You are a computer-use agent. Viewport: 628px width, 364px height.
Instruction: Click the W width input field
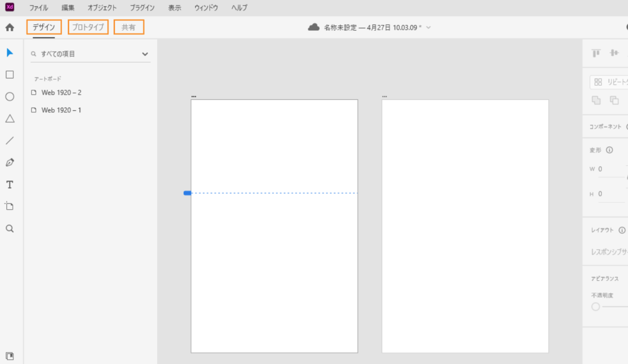(x=611, y=169)
